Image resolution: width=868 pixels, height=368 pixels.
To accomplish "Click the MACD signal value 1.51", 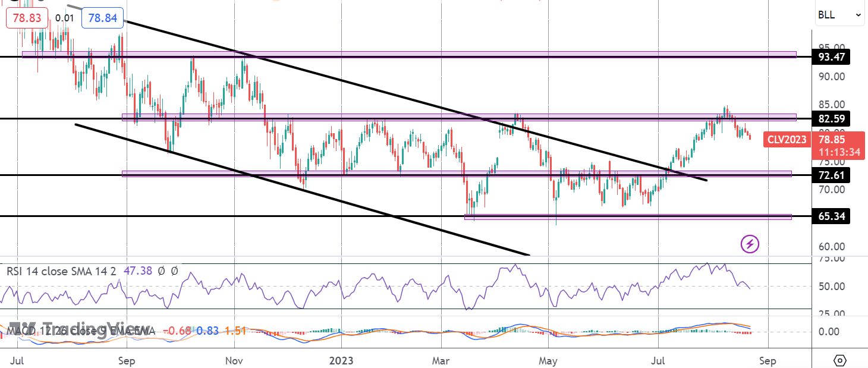I will [x=237, y=331].
